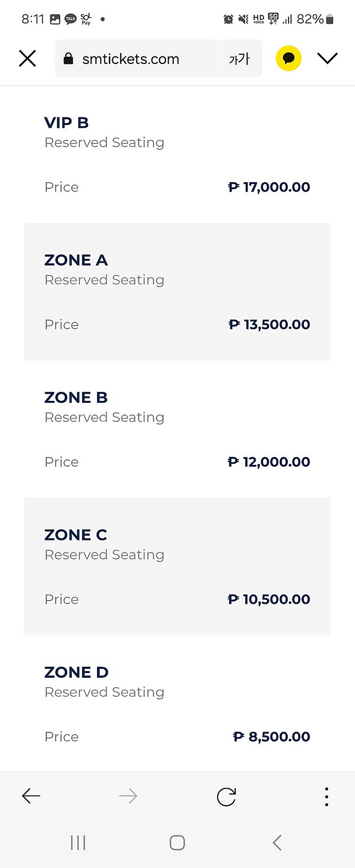Reload the page with refresh icon
Viewport: 355px width, 868px height.
(226, 797)
